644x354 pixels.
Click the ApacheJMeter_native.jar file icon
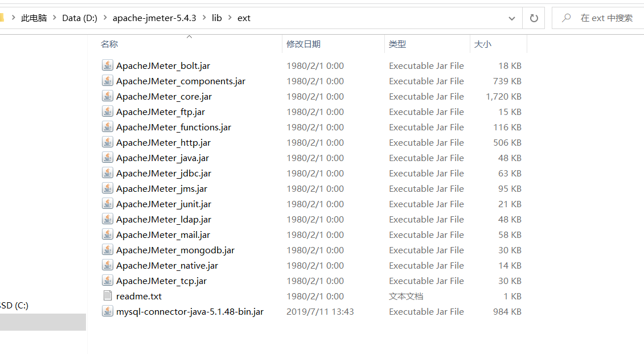click(x=108, y=265)
